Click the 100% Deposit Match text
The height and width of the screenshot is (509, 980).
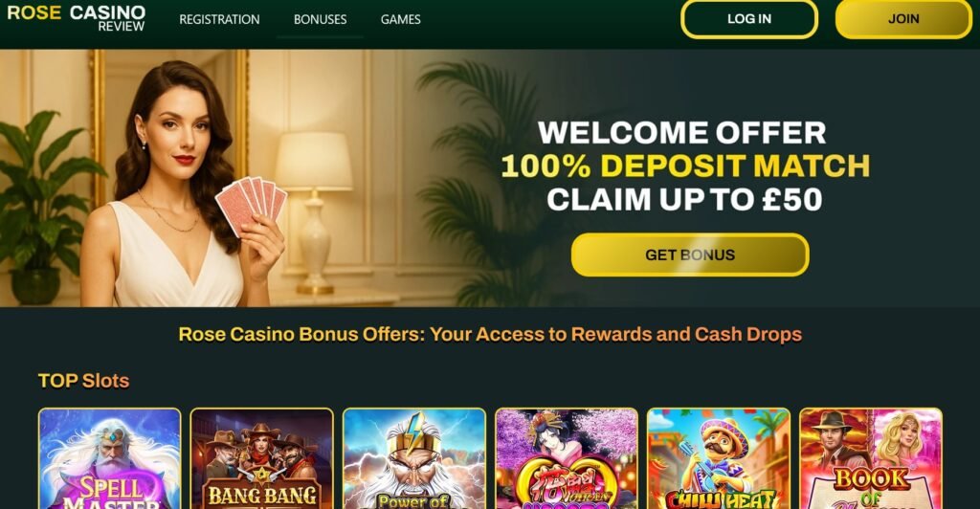click(x=685, y=166)
